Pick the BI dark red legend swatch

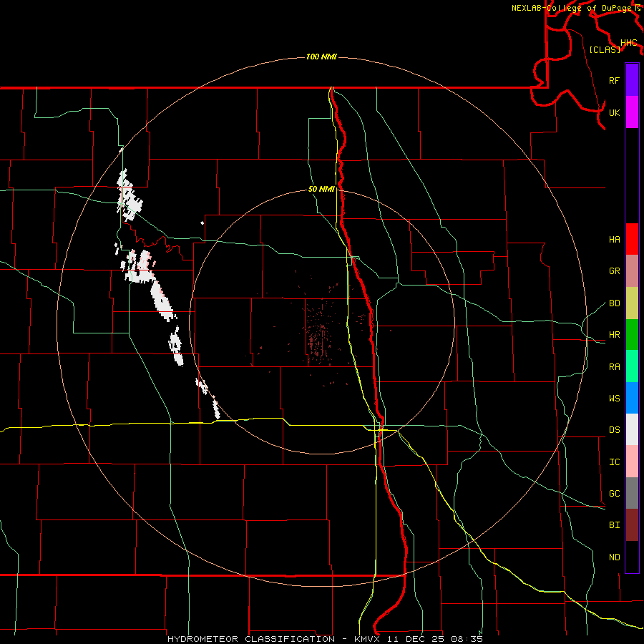(632, 525)
